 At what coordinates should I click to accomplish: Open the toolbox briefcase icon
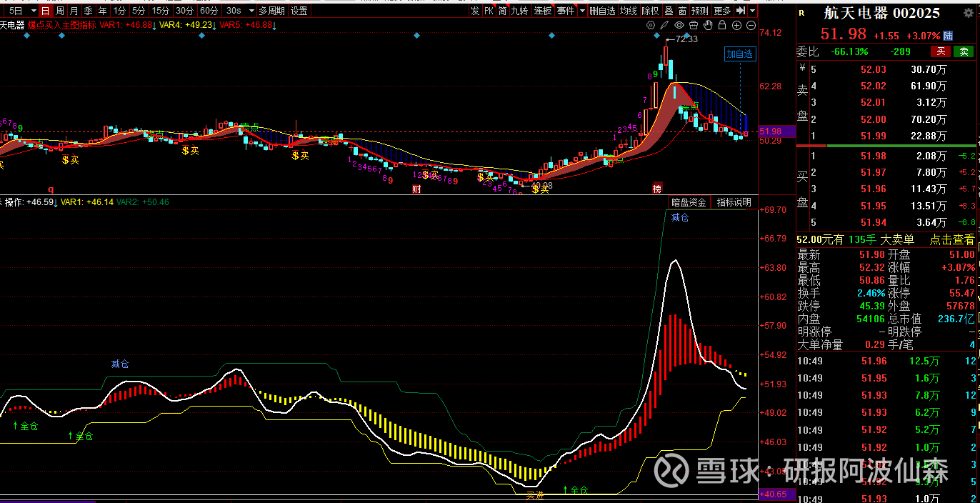[x=694, y=26]
